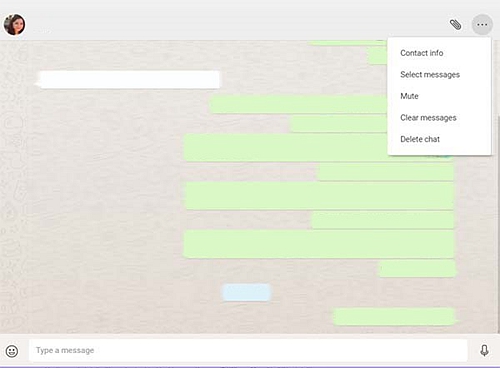Select Clear messages entry

[x=428, y=118]
